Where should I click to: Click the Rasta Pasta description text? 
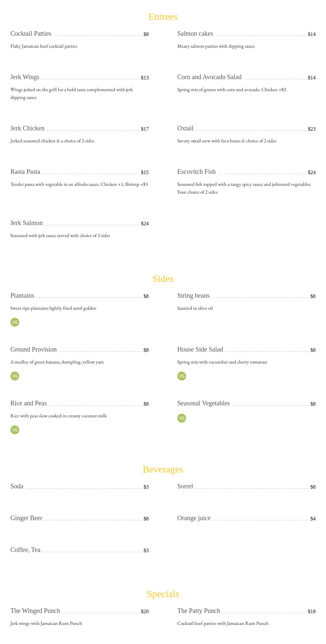tap(79, 184)
